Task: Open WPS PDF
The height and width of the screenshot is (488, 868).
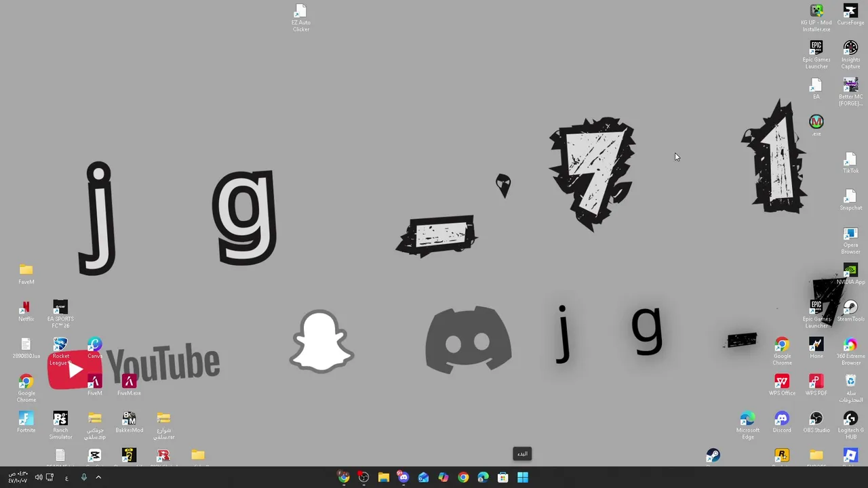Action: click(x=816, y=385)
